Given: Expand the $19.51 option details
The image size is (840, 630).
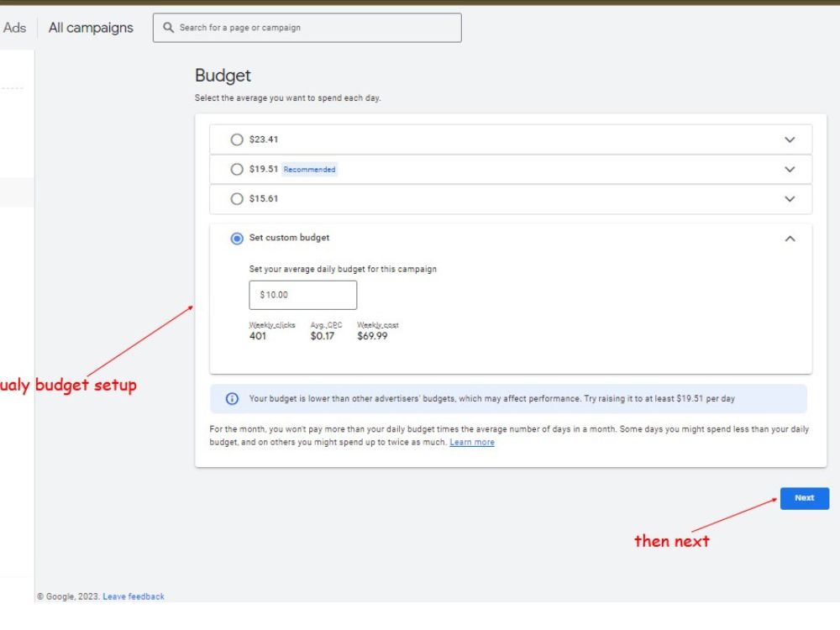Looking at the screenshot, I should [790, 170].
